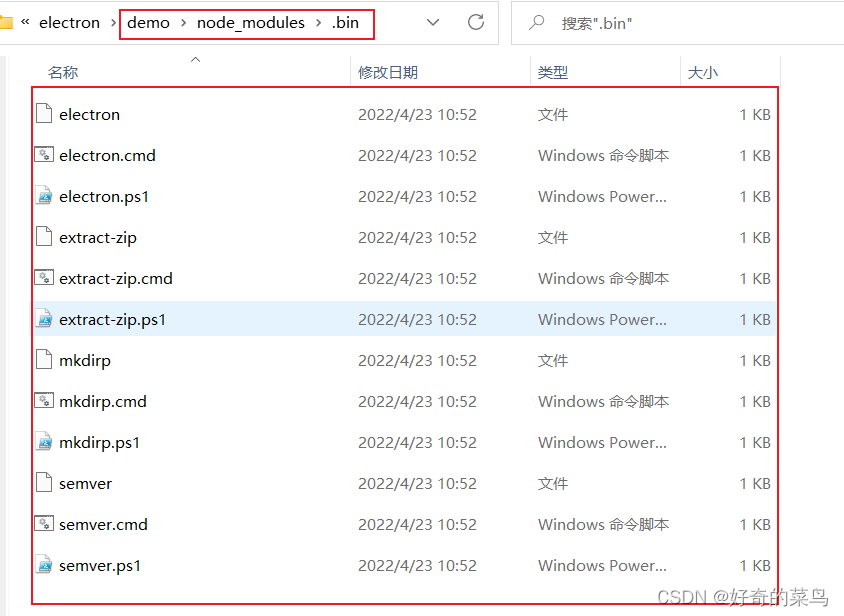The height and width of the screenshot is (616, 844).
Task: Go to demo folder breadcrumb
Action: click(x=149, y=23)
